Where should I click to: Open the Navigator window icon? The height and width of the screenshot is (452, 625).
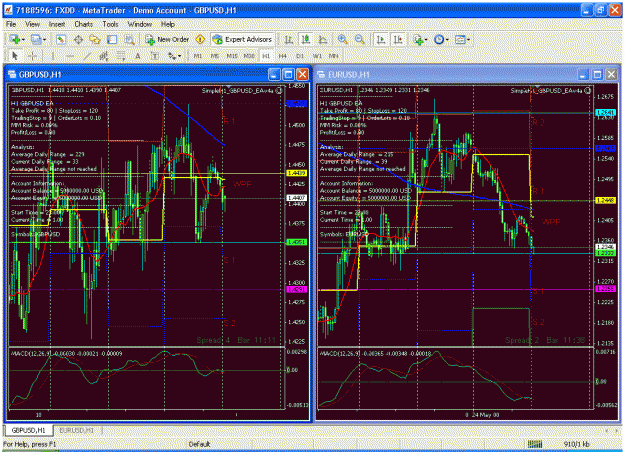(95, 39)
